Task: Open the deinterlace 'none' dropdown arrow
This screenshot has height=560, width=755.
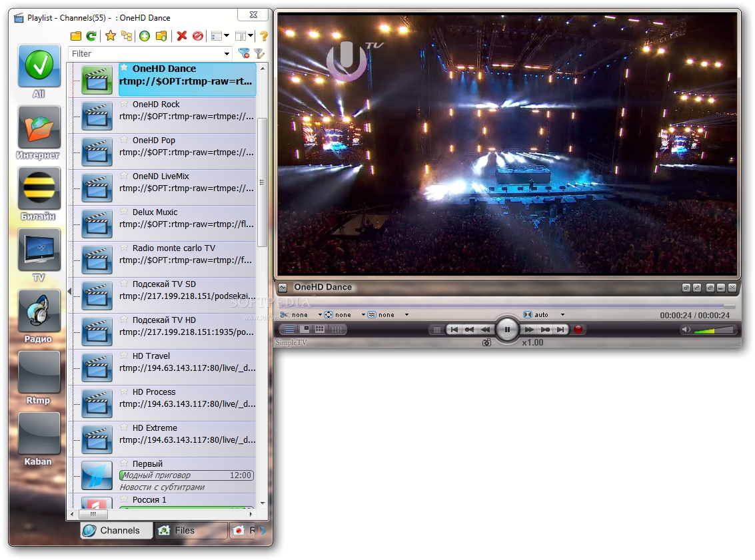Action: click(407, 315)
